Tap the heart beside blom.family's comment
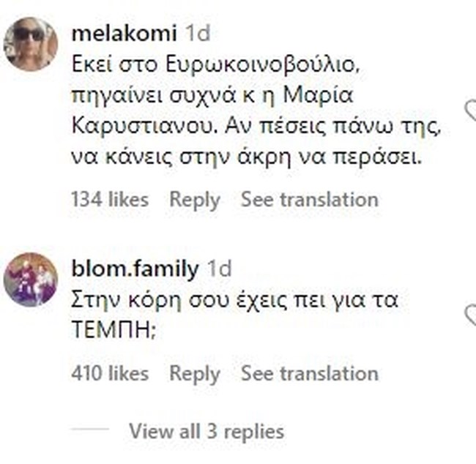 coord(471,315)
